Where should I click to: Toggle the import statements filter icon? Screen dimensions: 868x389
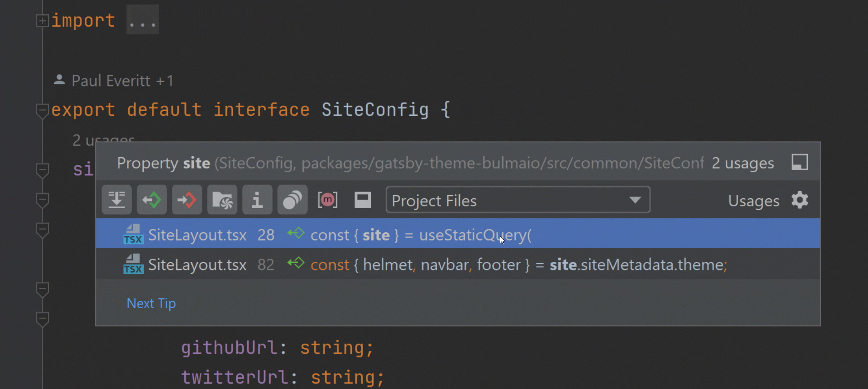117,200
